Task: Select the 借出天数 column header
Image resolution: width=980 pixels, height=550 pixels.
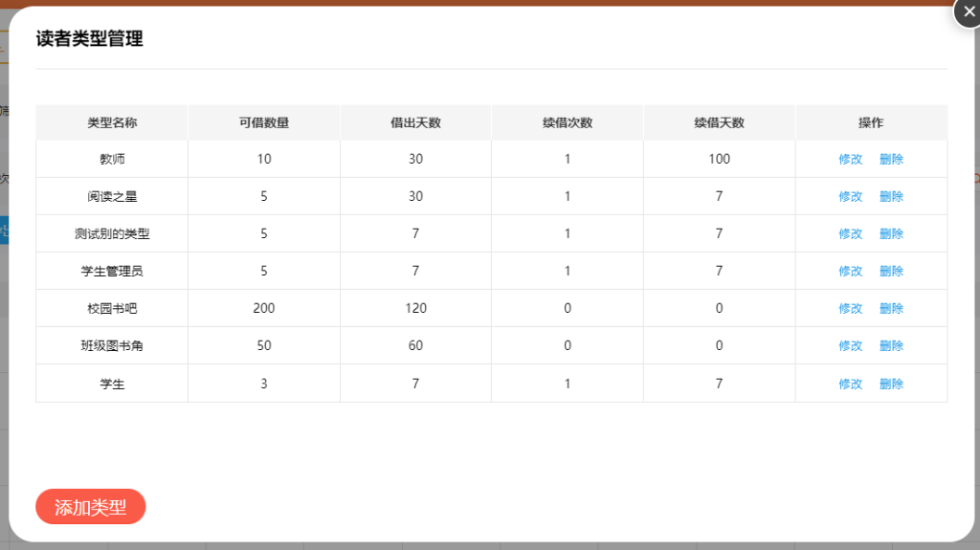Action: [x=415, y=122]
